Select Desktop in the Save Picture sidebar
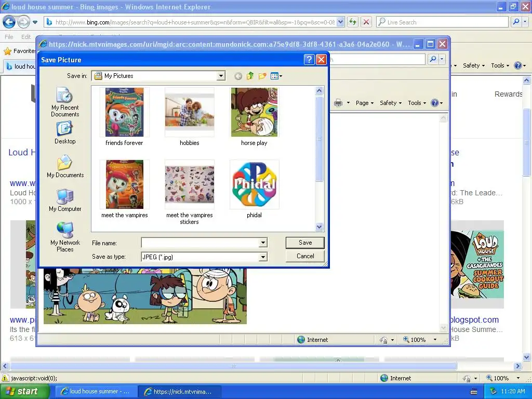 65,133
